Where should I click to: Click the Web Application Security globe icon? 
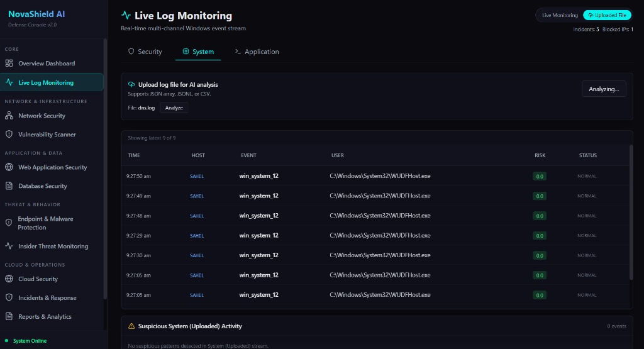tap(9, 167)
